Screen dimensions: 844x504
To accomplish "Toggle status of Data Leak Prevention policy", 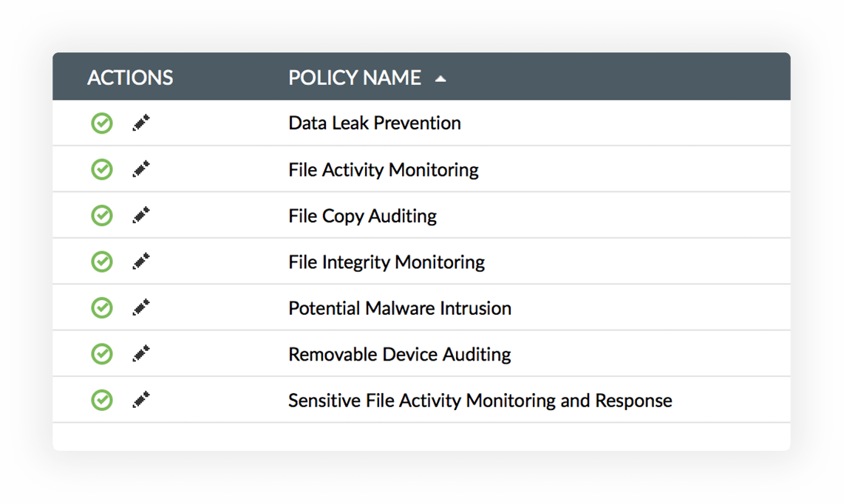I will (x=102, y=123).
